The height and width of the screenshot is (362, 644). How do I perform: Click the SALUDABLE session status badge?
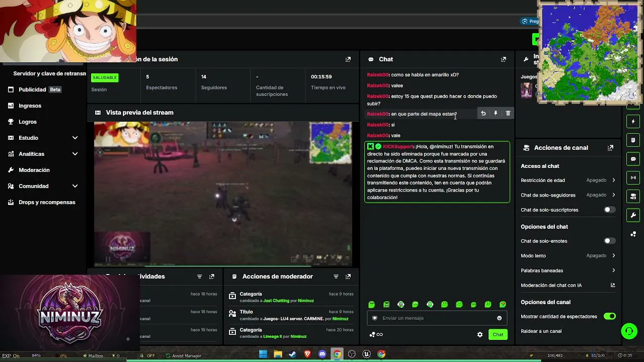(105, 77)
